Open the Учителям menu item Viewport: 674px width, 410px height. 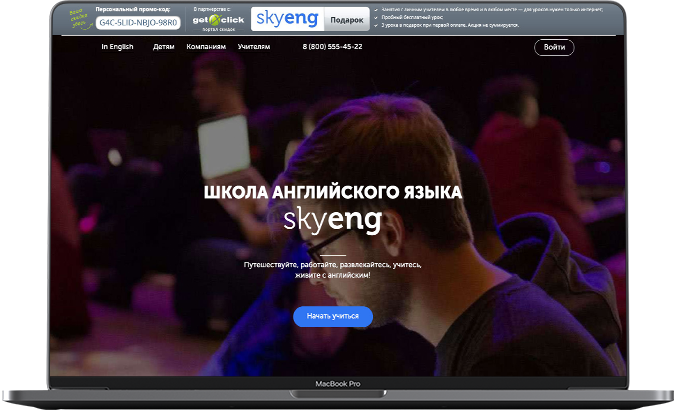click(x=254, y=46)
